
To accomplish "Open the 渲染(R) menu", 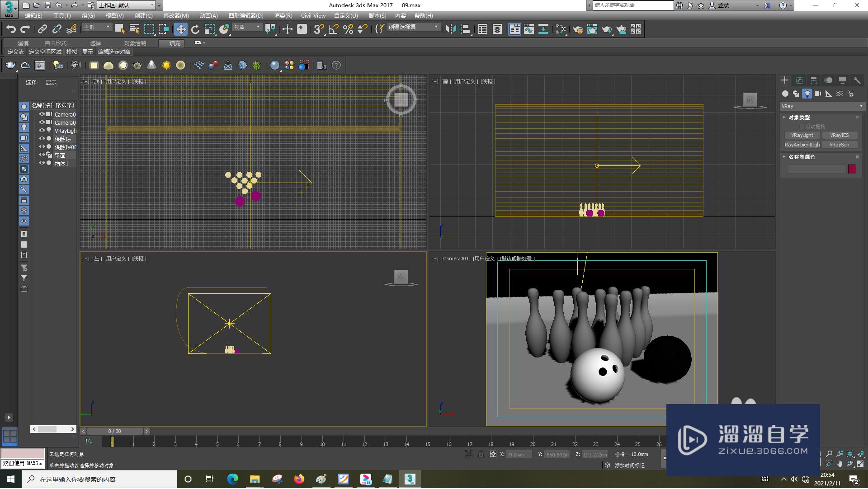I will [283, 16].
